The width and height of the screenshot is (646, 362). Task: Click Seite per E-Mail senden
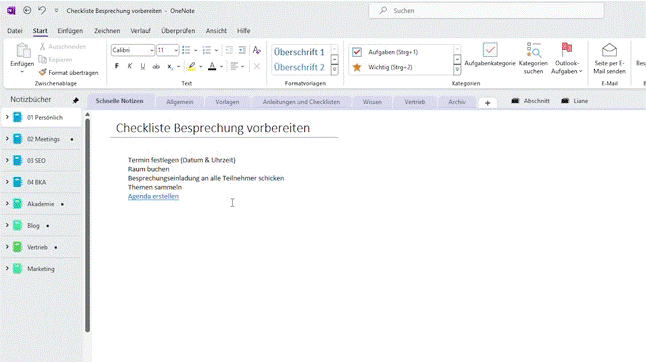(609, 58)
